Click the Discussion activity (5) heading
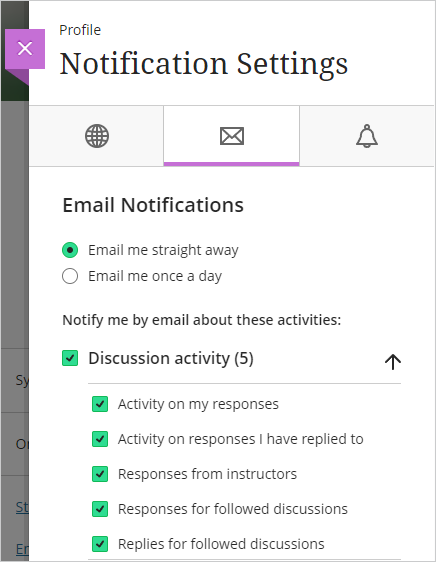436x562 pixels. tap(171, 358)
